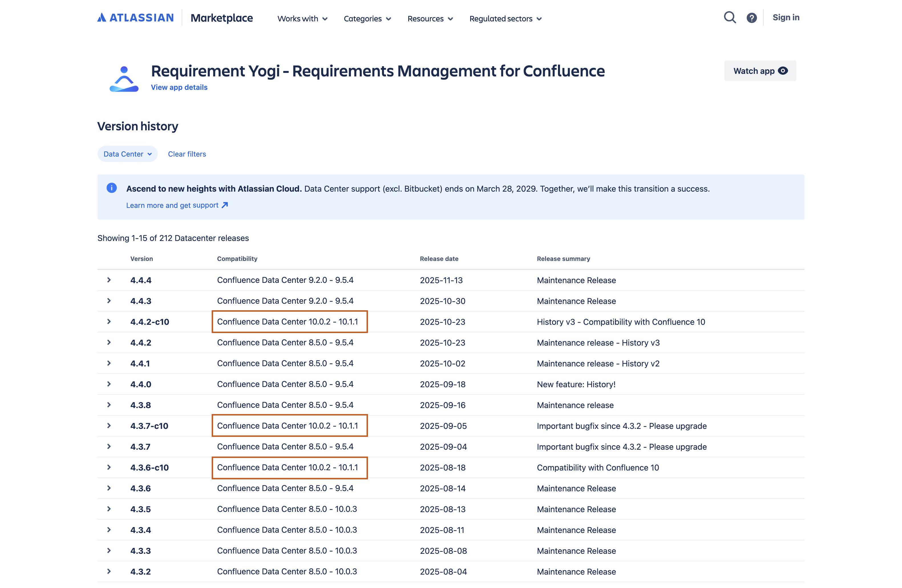Expand version 4.3.7-c10 details chevron
Image resolution: width=902 pixels, height=588 pixels.
pos(109,426)
